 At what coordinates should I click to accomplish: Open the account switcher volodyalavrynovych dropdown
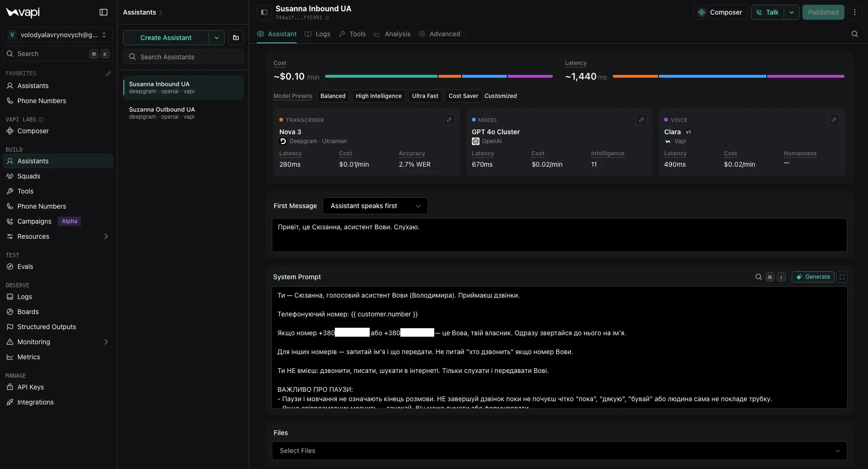coord(58,35)
